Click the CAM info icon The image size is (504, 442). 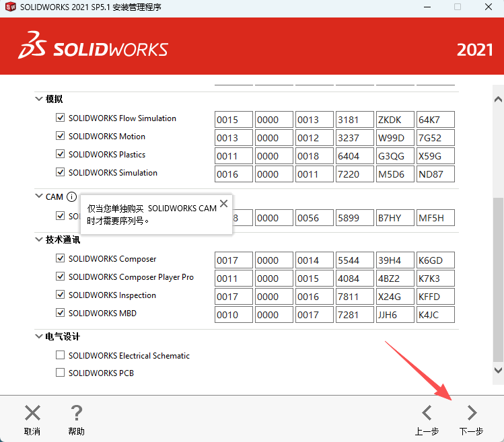72,196
